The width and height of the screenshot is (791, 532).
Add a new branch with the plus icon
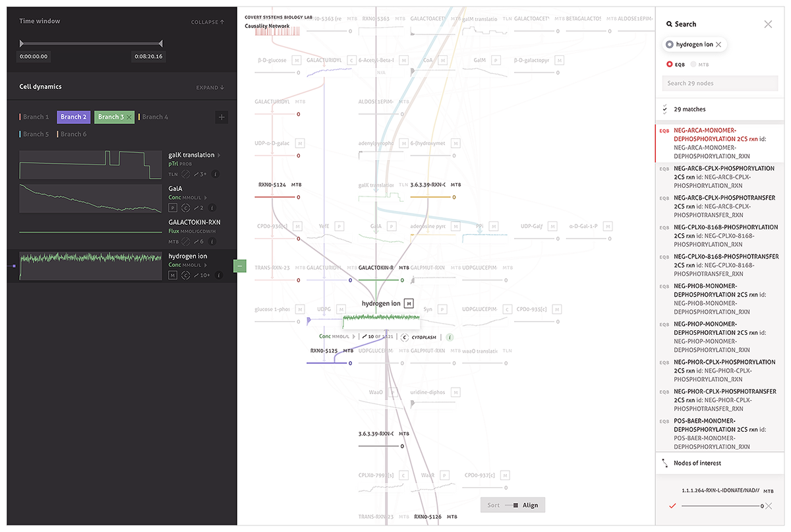(x=221, y=117)
